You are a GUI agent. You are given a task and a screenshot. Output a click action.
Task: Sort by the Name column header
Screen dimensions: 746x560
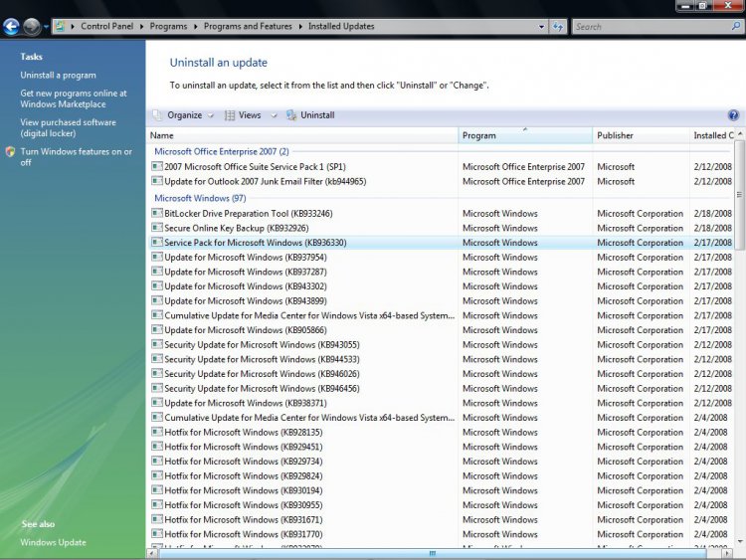pyautogui.click(x=302, y=135)
